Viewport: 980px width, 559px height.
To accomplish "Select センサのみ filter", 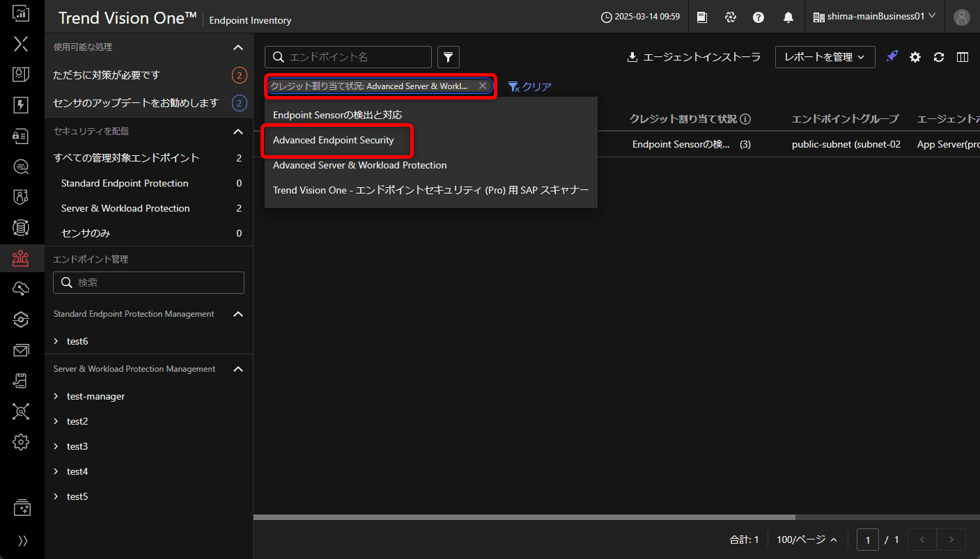I will 148,233.
